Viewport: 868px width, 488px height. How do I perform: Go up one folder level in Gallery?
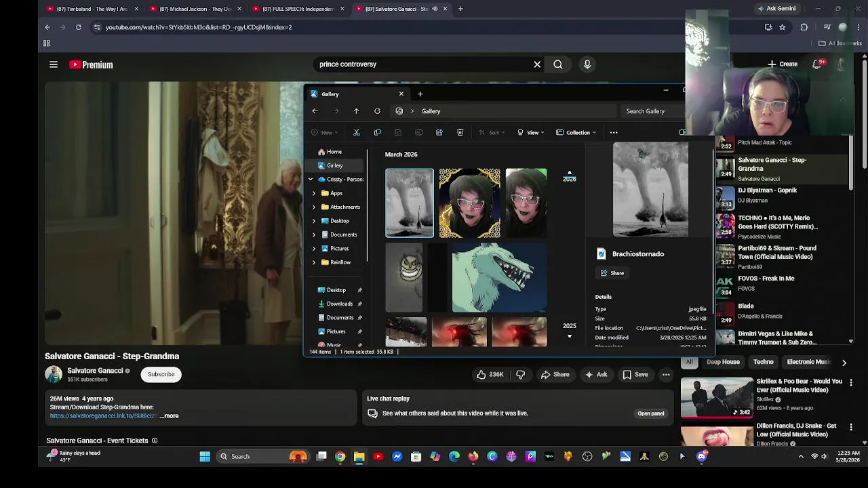[356, 111]
